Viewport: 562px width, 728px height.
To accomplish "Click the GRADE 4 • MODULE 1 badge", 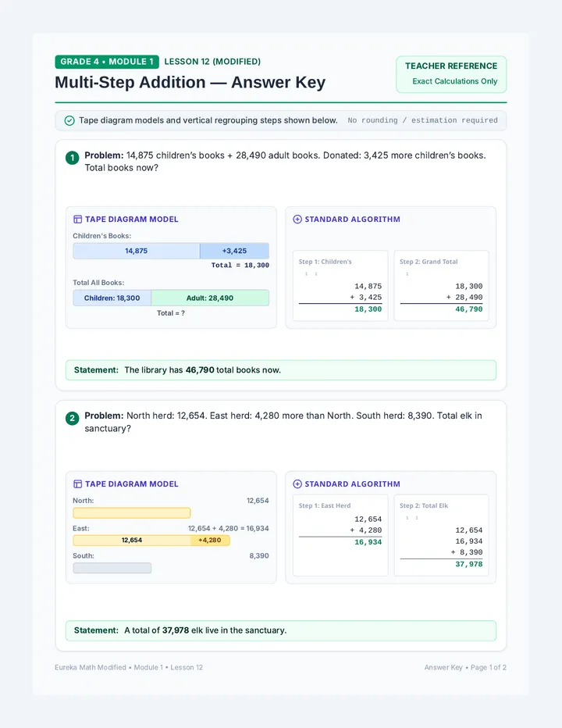I will coord(107,62).
